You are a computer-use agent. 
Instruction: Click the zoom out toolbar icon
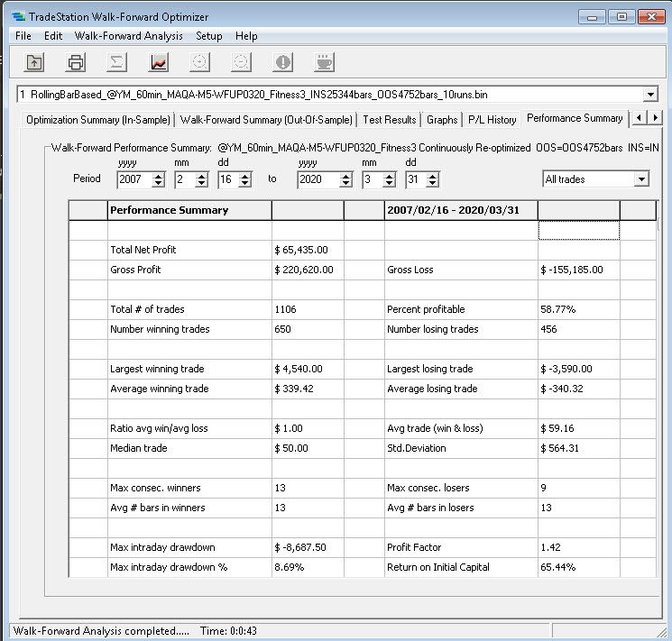coord(241,62)
